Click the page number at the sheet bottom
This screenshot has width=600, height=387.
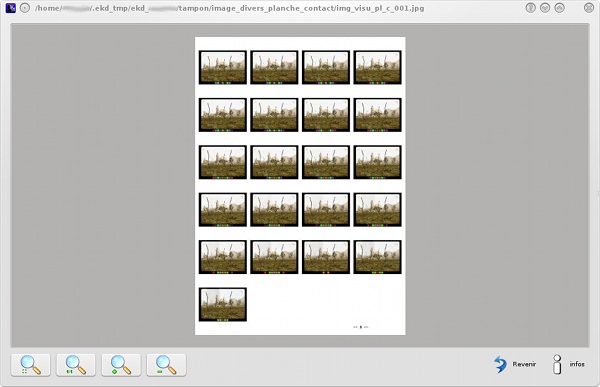(x=361, y=327)
